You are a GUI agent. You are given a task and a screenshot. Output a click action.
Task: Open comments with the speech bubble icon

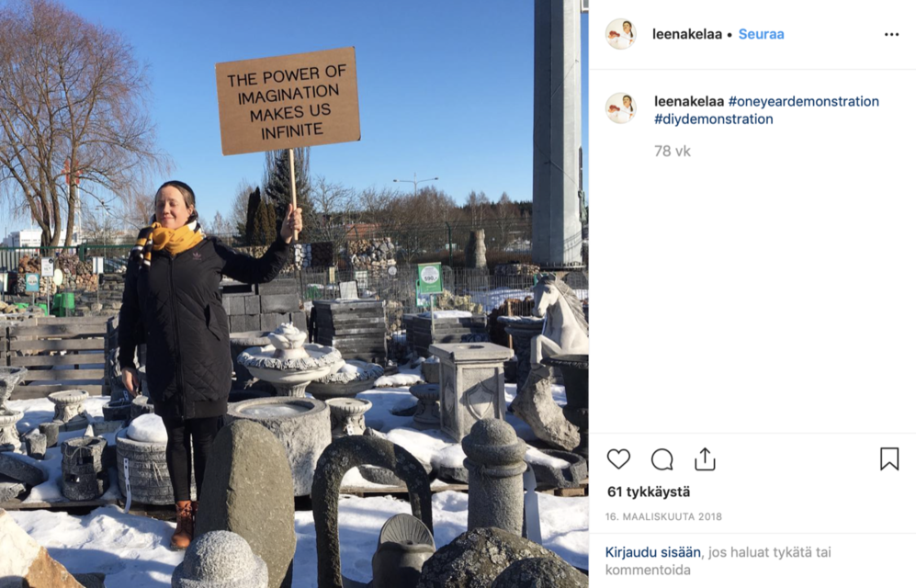pos(662,459)
